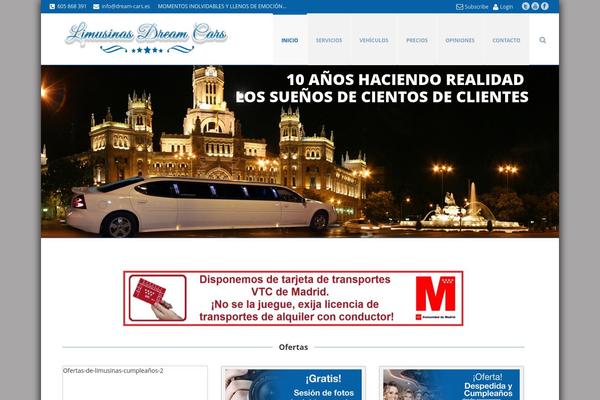Viewport: 600px width, 400px height.
Task: Click the Subscribe link
Action: pyautogui.click(x=476, y=7)
